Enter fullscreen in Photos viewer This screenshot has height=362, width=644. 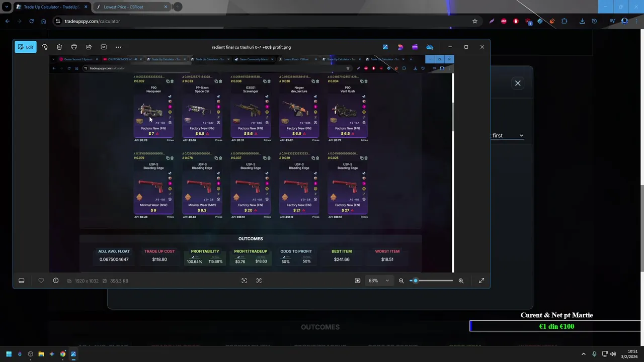[481, 281]
